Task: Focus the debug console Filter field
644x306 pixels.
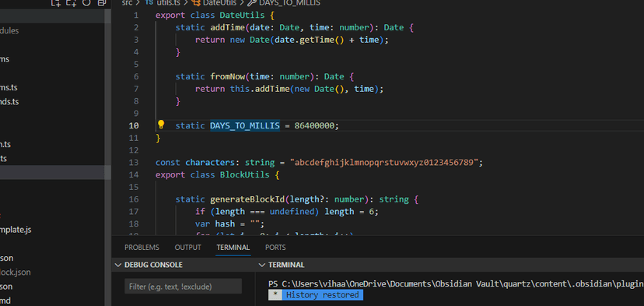Action: pyautogui.click(x=184, y=287)
